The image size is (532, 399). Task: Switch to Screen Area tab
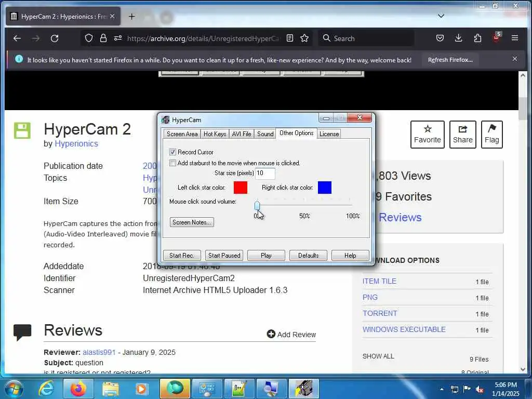click(182, 134)
